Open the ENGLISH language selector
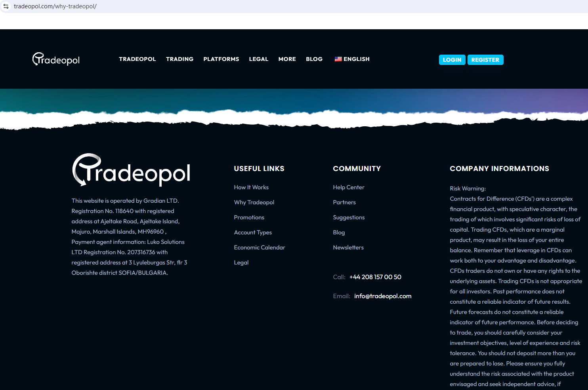 pos(352,59)
